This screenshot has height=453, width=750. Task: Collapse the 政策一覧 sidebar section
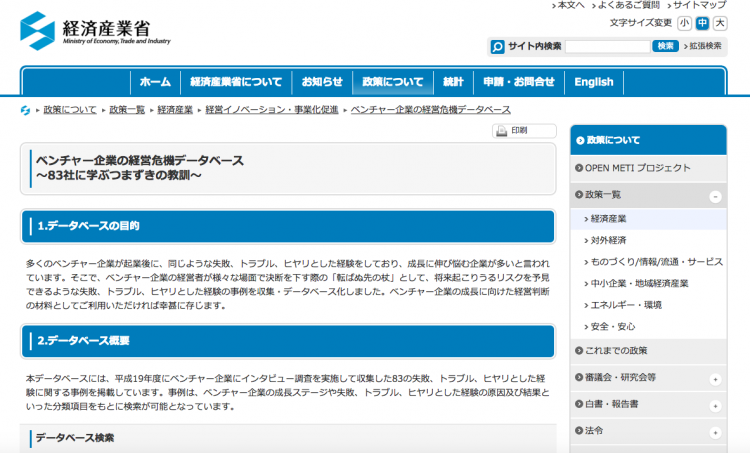[715, 197]
